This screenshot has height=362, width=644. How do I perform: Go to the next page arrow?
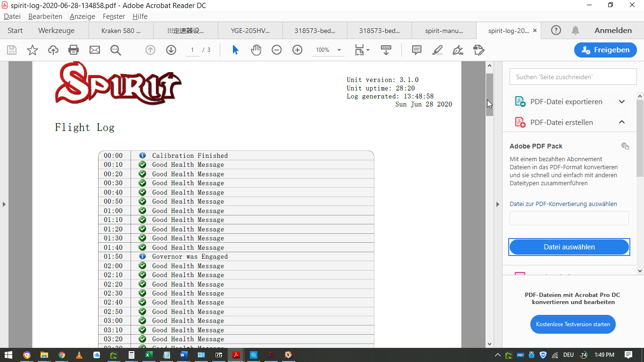(171, 50)
